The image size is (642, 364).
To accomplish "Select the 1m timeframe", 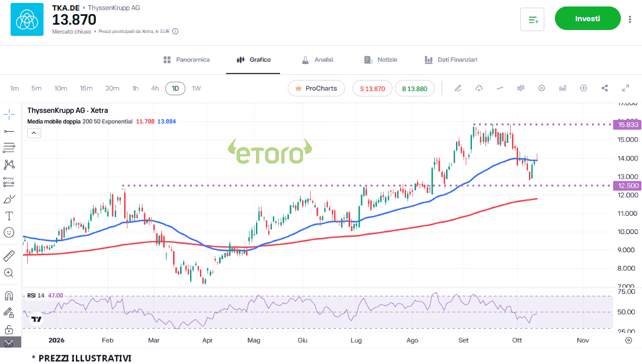I will pos(15,88).
